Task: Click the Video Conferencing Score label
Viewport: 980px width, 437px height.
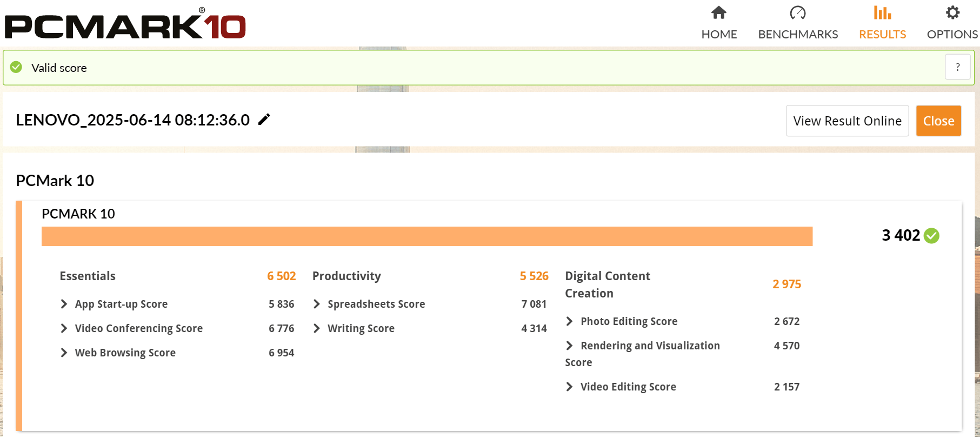Action: point(139,328)
